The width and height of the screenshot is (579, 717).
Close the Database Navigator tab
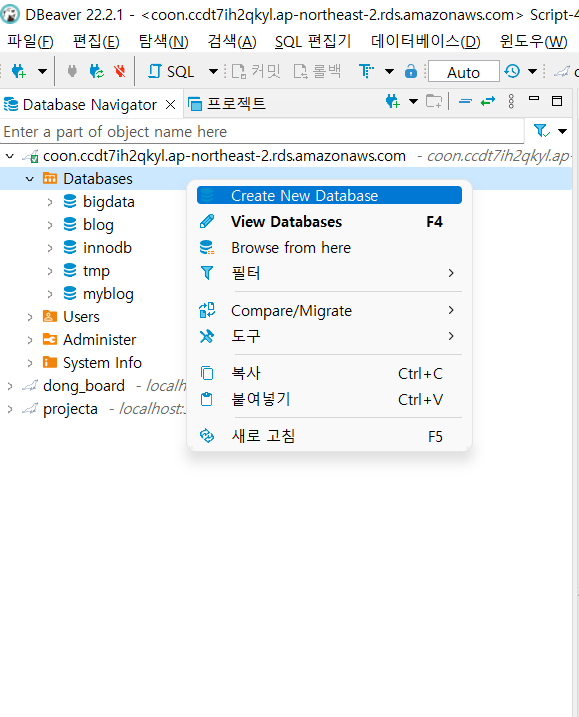click(x=171, y=105)
